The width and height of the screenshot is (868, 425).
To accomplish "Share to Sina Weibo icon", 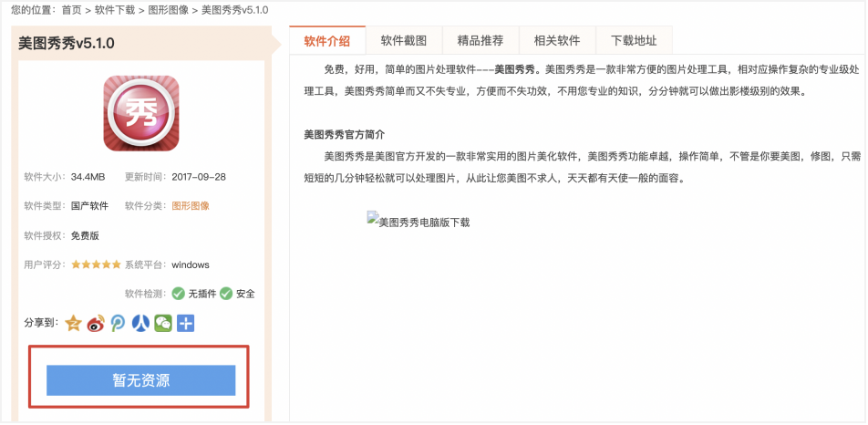I will [x=96, y=323].
